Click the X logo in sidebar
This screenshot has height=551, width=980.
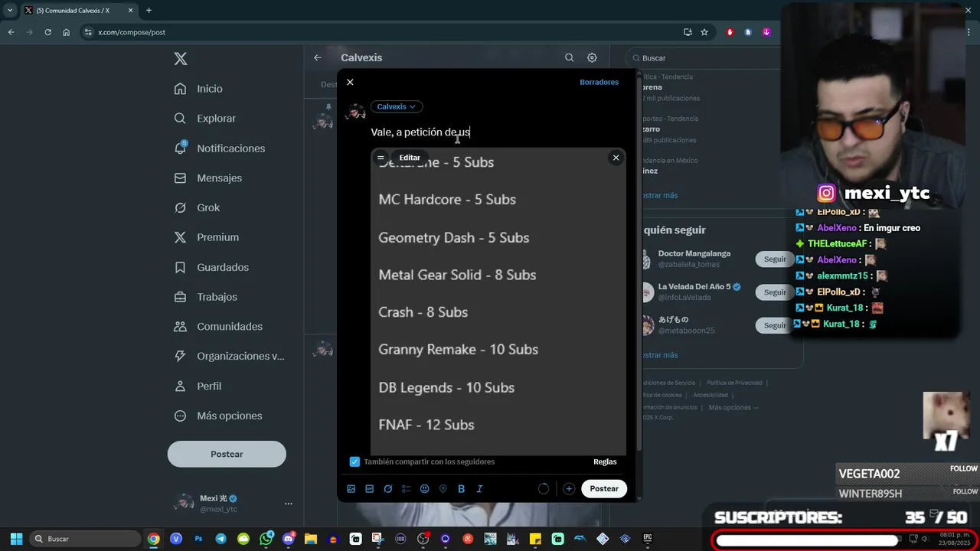180,59
